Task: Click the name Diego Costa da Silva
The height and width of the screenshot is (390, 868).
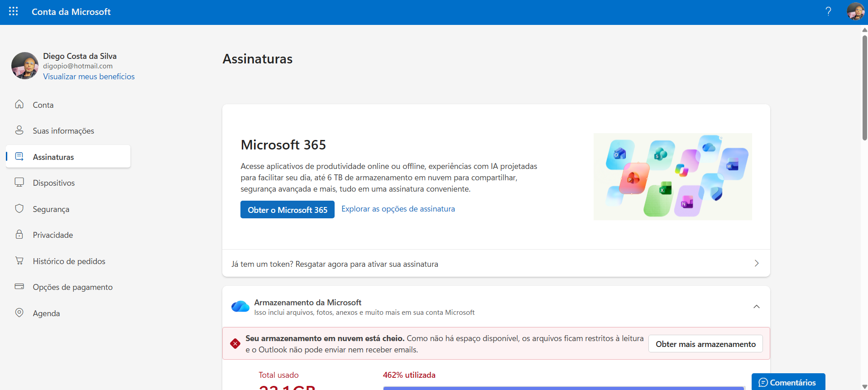Action: point(80,56)
